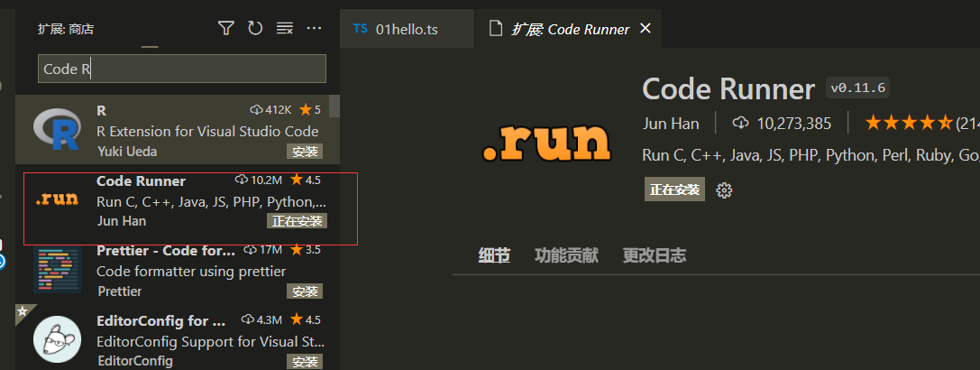The width and height of the screenshot is (980, 370).
Task: Open the 细节 details tab
Action: pos(494,255)
